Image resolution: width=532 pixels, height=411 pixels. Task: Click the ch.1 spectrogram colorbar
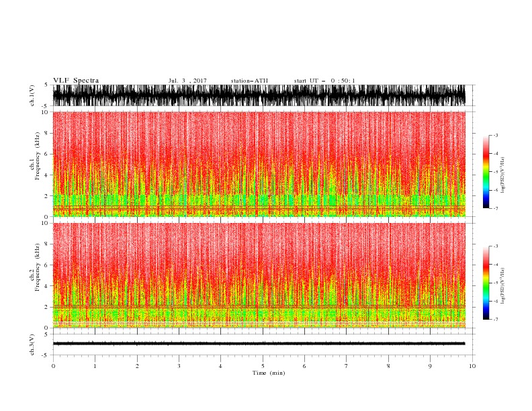(486, 172)
